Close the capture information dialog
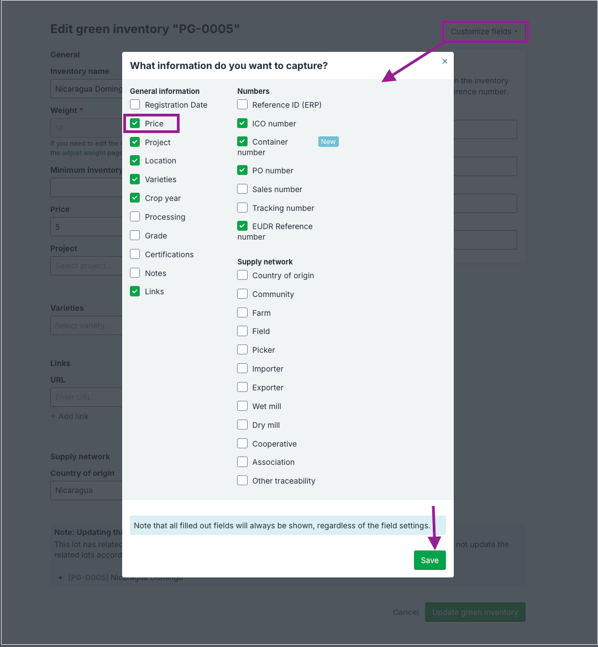Image resolution: width=598 pixels, height=647 pixels. (444, 61)
